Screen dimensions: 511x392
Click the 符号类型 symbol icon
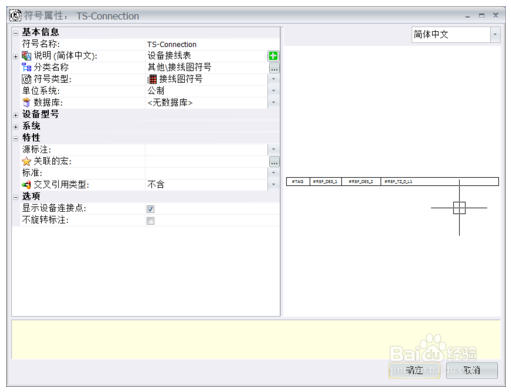click(26, 79)
